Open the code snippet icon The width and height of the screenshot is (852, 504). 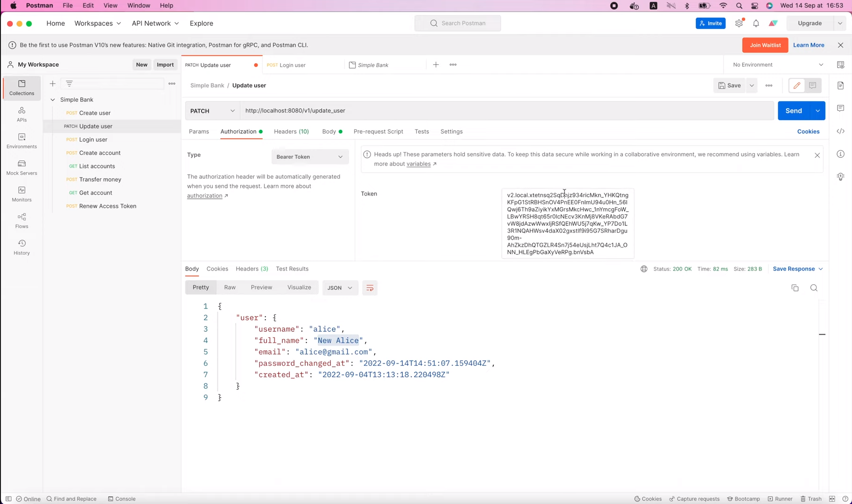coord(840,131)
